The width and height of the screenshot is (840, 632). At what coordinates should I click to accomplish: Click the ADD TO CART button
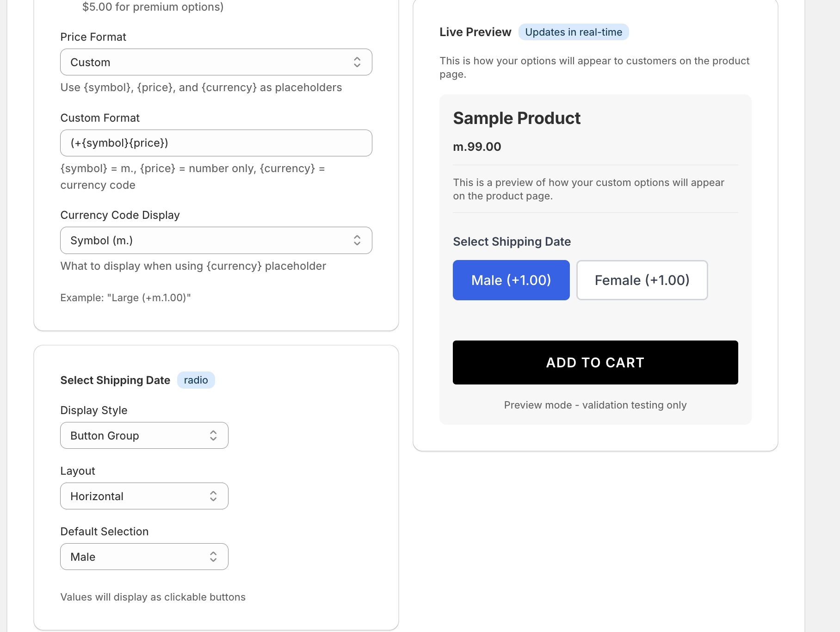[595, 362]
